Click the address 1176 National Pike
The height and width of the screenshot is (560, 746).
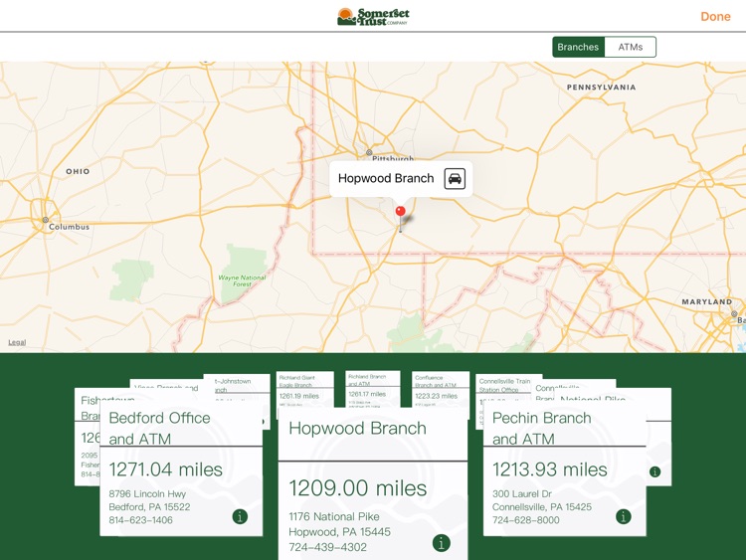tap(334, 516)
